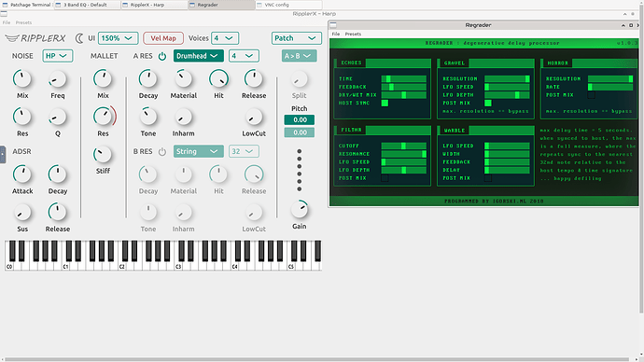Click the ADSR Sus knob

coord(22,212)
